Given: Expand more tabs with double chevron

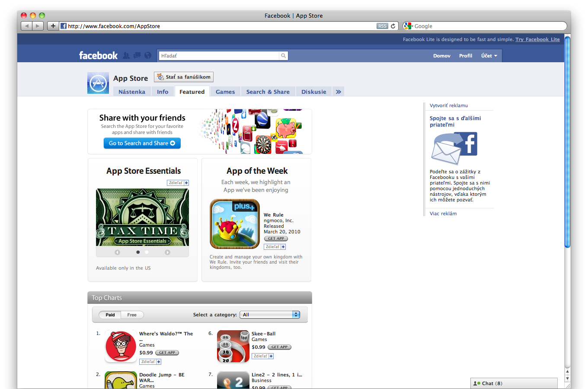Looking at the screenshot, I should coord(339,92).
